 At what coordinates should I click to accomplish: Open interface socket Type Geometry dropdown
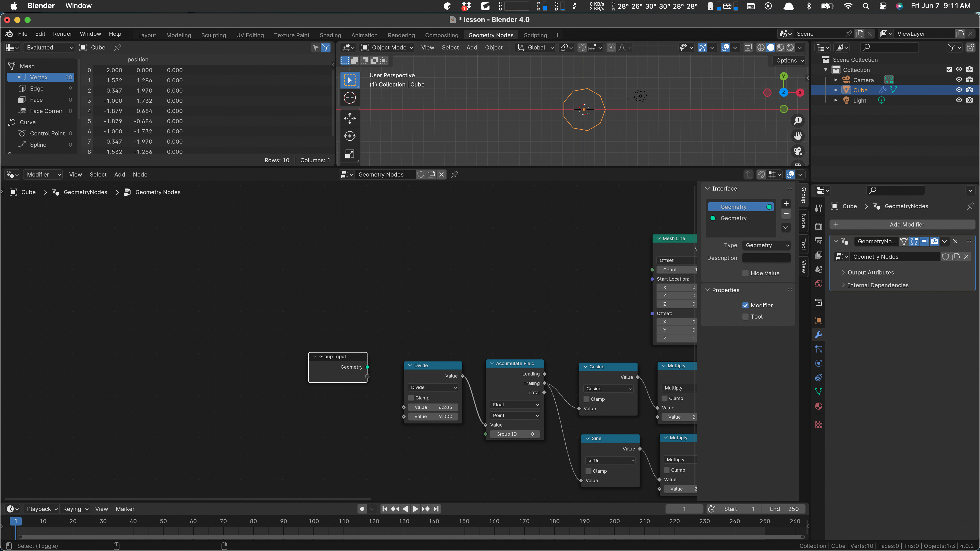pyautogui.click(x=766, y=245)
